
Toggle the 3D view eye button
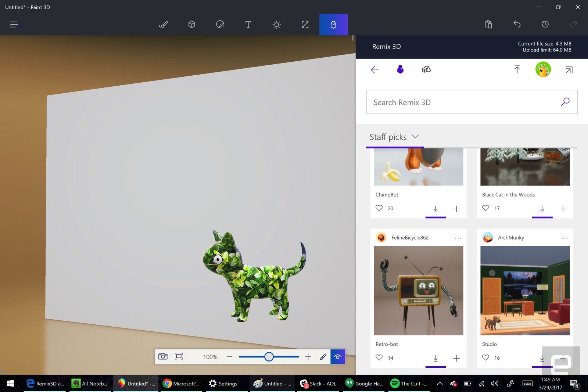(337, 357)
